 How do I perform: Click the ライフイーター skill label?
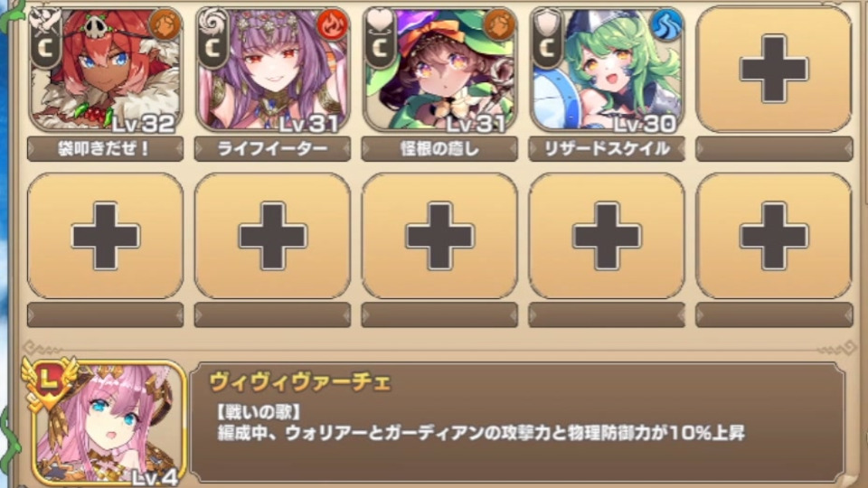(272, 149)
